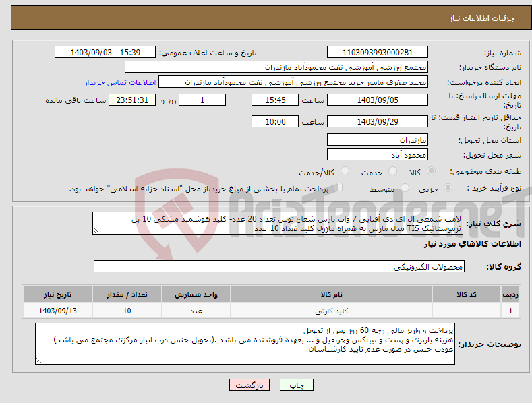The image size is (532, 403).
Task: Click the resize grip of buyer notes textarea
Action: pos(39,361)
